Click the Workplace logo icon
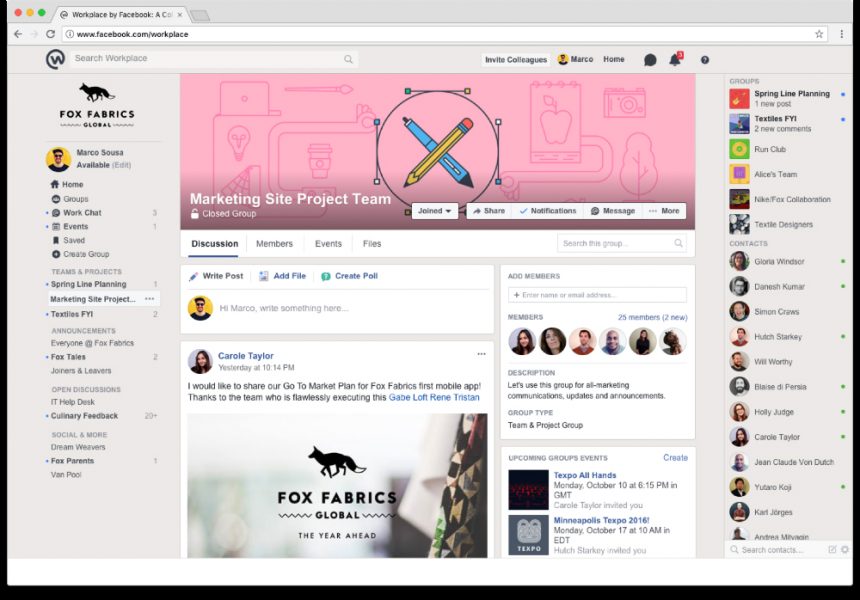 pyautogui.click(x=56, y=59)
